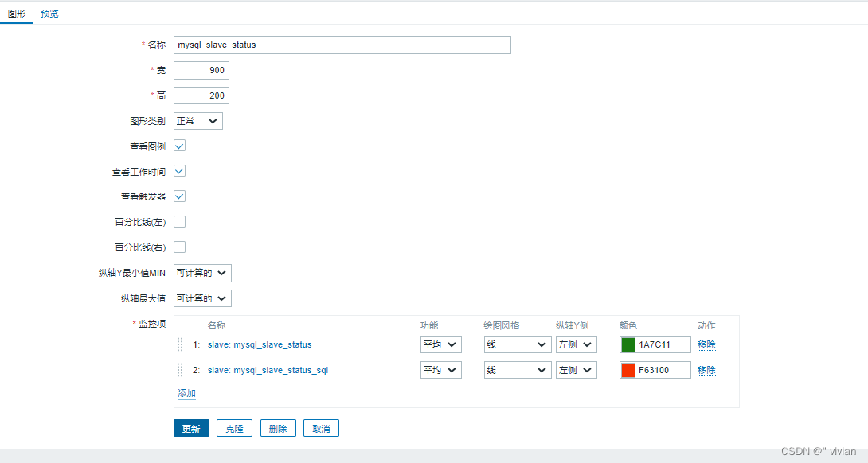The width and height of the screenshot is (868, 463).
Task: Open the 预览 tab
Action: 49,14
